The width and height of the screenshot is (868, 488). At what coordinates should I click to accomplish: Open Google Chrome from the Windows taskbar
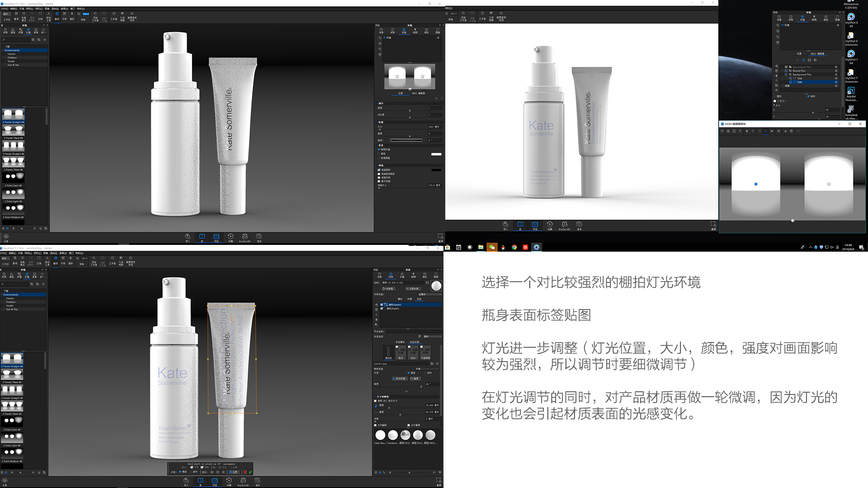click(x=514, y=248)
